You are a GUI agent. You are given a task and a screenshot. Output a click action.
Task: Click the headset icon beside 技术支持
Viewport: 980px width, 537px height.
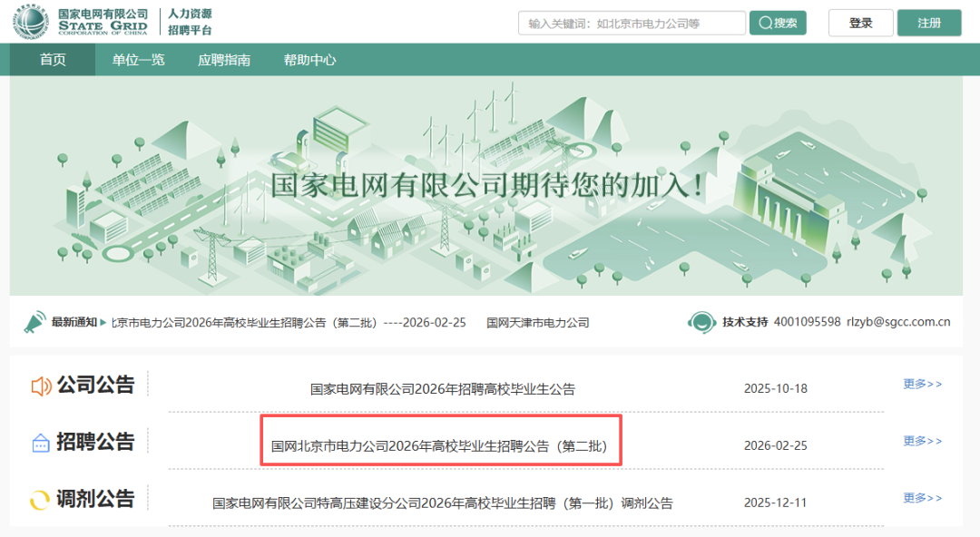pyautogui.click(x=701, y=322)
